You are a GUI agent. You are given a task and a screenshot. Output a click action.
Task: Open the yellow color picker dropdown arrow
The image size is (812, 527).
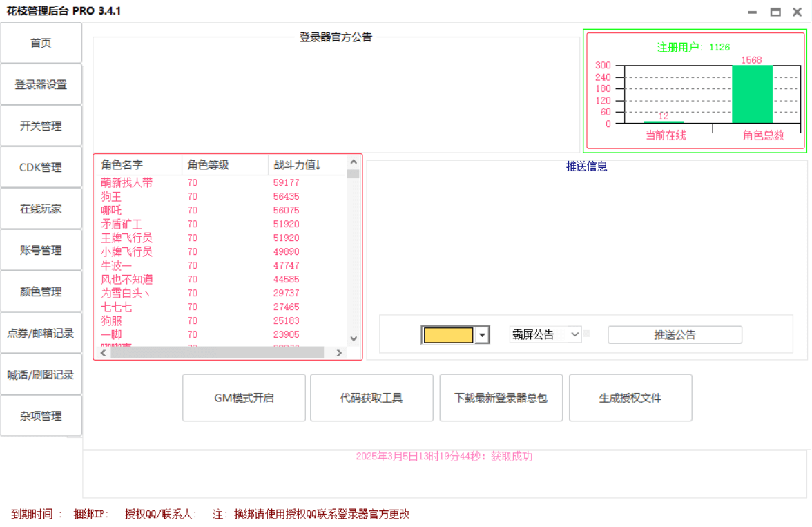483,336
